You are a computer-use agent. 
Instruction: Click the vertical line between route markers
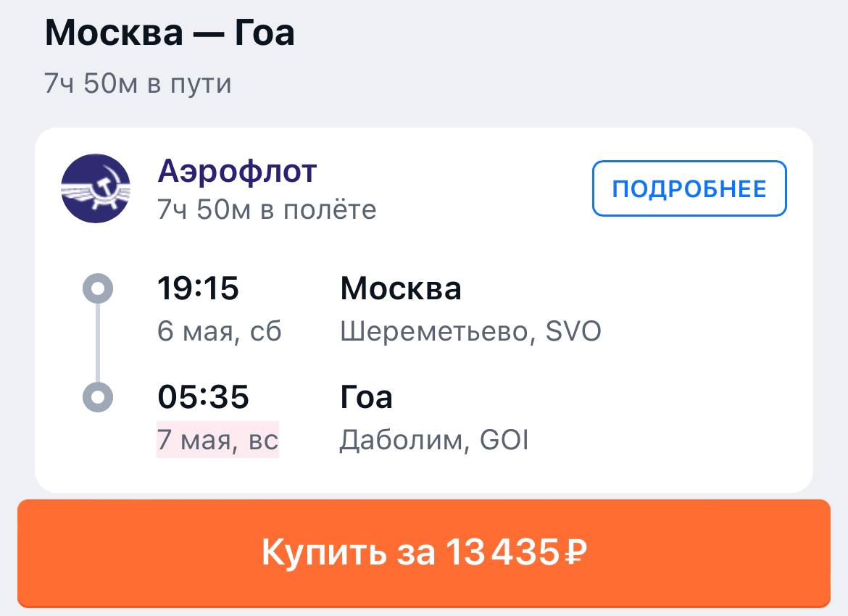coord(99,343)
